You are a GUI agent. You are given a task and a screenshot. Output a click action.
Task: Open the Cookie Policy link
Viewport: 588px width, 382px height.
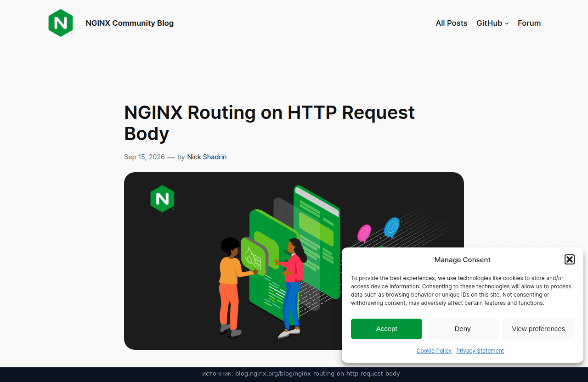(x=434, y=350)
